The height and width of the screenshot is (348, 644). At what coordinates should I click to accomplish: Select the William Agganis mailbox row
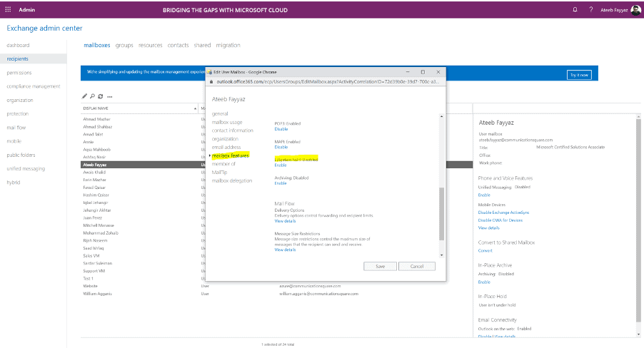(276, 294)
